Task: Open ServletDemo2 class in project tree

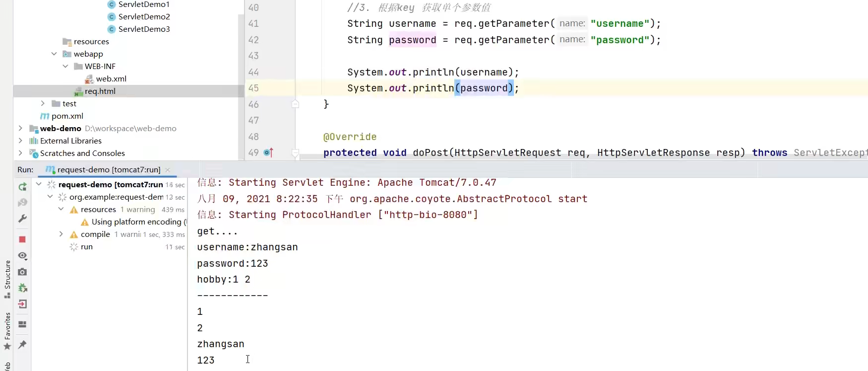Action: point(144,16)
